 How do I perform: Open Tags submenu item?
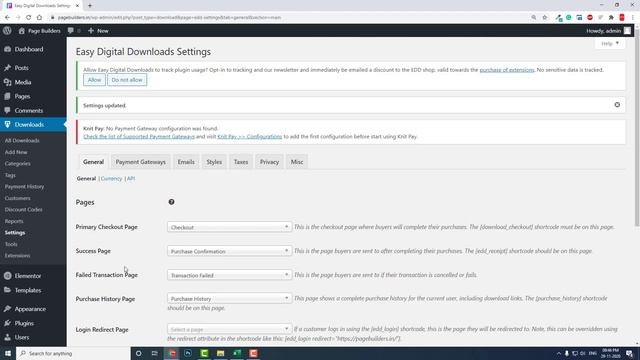[10, 175]
